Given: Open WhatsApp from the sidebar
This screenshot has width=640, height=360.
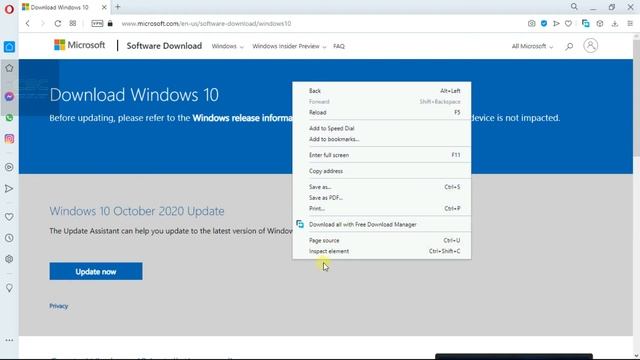Looking at the screenshot, I should tap(9, 118).
